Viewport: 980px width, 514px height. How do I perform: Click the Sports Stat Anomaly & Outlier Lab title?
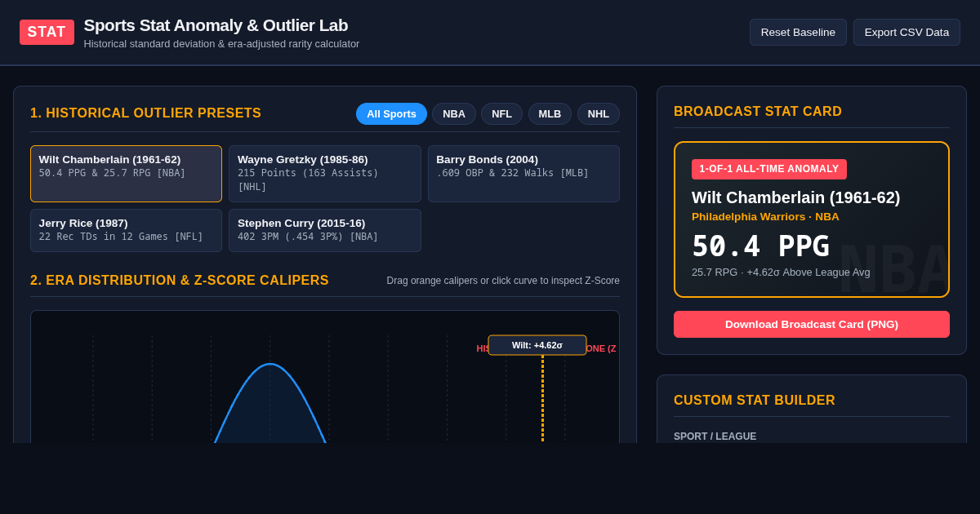[216, 25]
